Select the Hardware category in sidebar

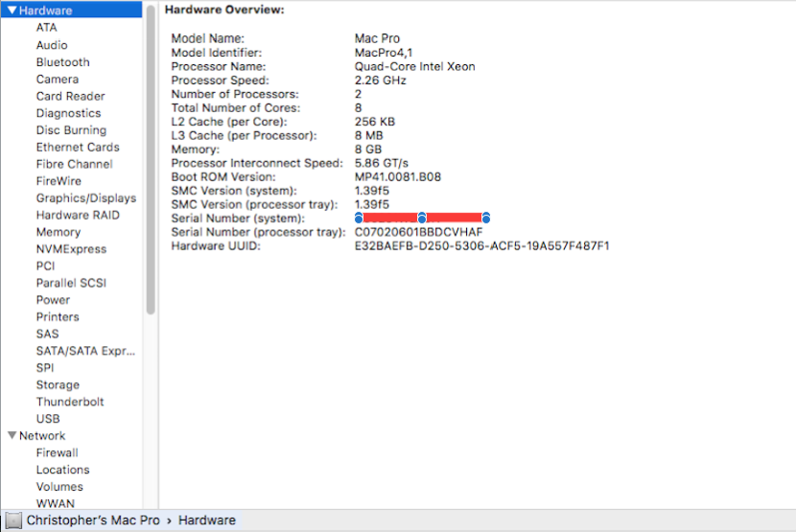tap(72, 11)
